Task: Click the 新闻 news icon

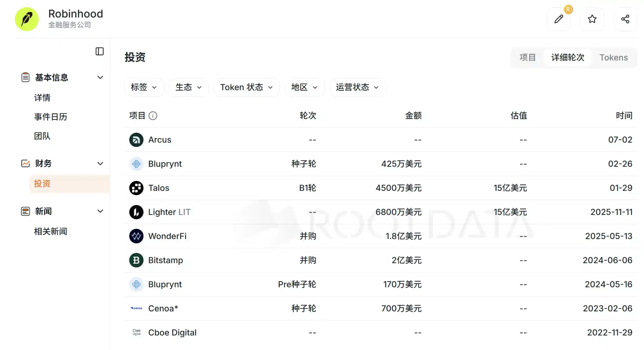Action: point(25,211)
